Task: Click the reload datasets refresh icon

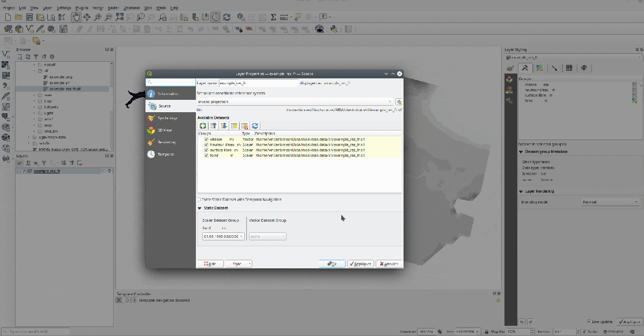Action: 255,126
